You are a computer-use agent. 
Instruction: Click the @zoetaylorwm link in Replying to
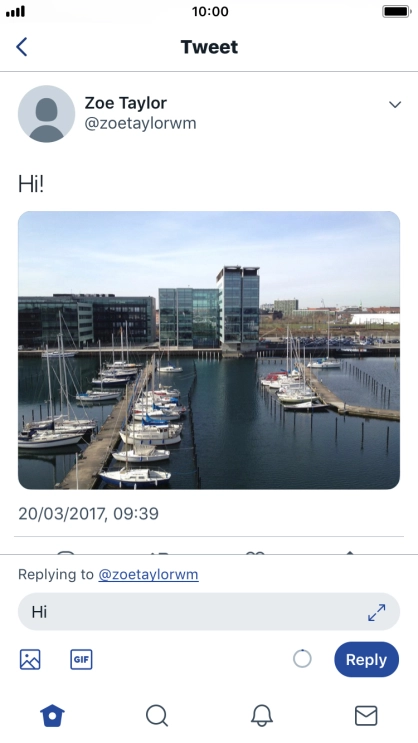click(x=148, y=574)
